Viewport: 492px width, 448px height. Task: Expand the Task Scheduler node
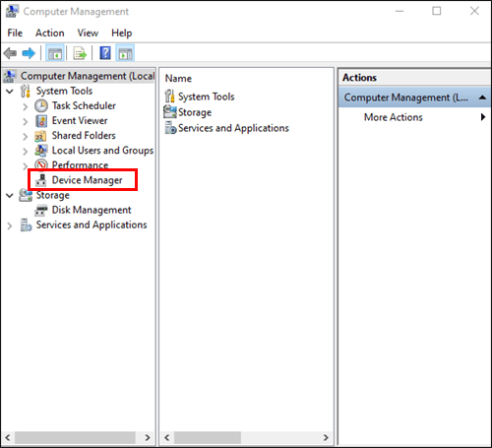coord(26,106)
